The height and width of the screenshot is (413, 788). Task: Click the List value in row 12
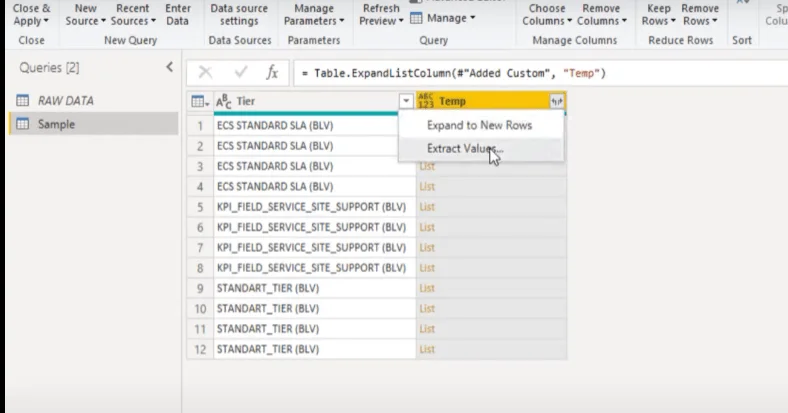427,349
